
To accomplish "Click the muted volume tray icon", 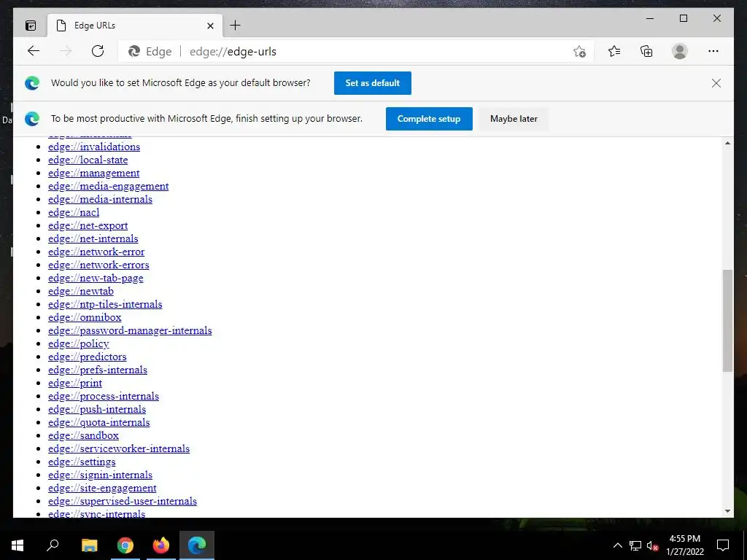I will click(x=652, y=545).
